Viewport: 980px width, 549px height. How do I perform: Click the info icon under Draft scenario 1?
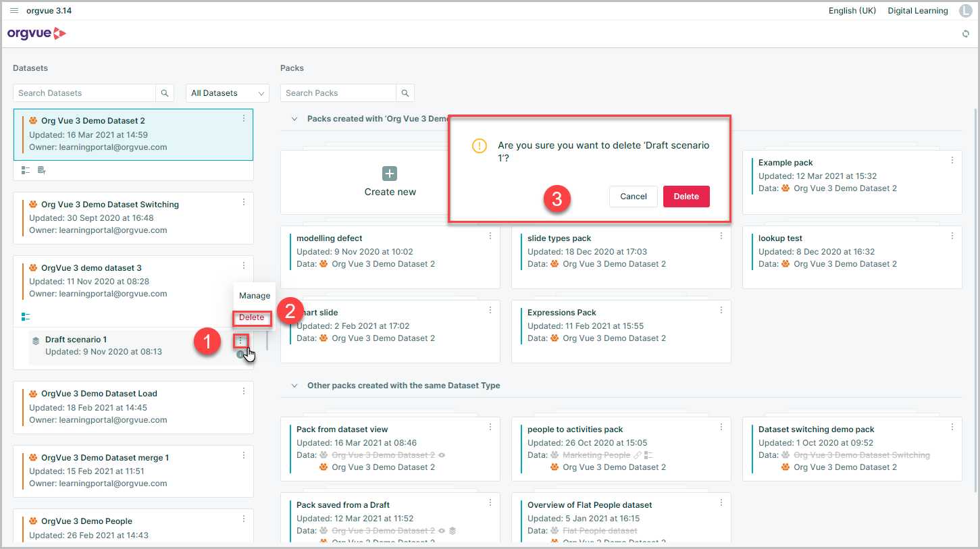coord(240,355)
